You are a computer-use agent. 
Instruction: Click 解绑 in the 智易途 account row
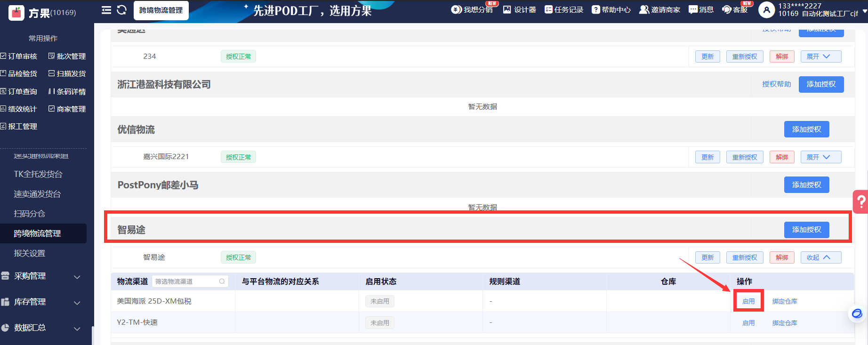[x=782, y=257]
